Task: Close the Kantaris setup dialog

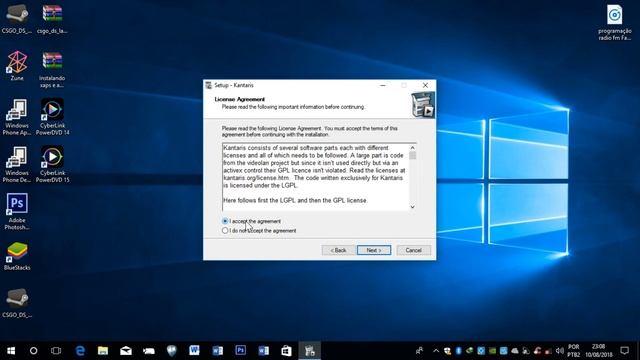Action: click(425, 85)
